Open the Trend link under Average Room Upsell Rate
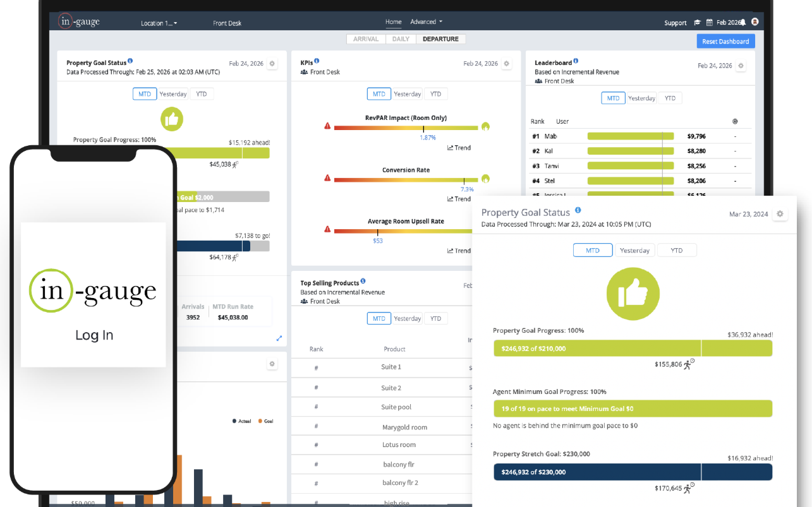Image resolution: width=812 pixels, height=507 pixels. 459,251
